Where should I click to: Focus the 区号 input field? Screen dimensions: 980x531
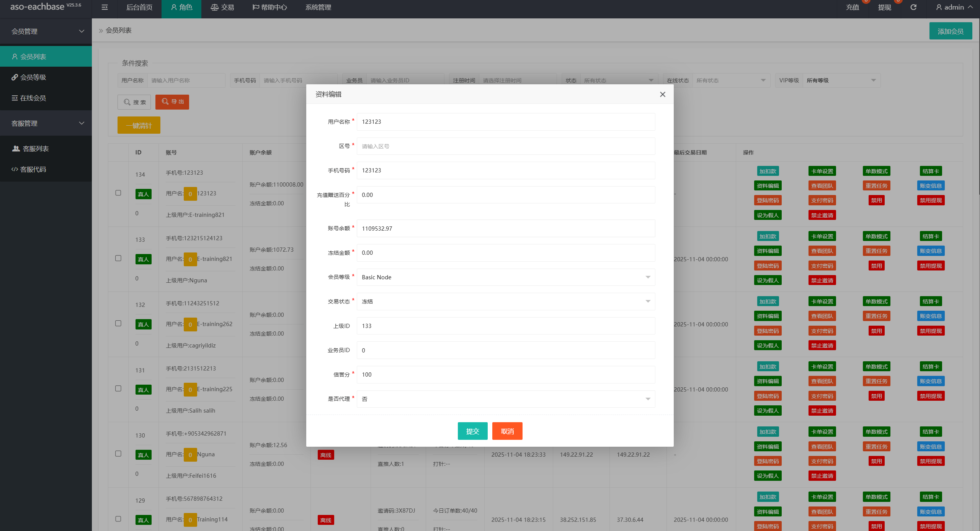[x=506, y=146]
